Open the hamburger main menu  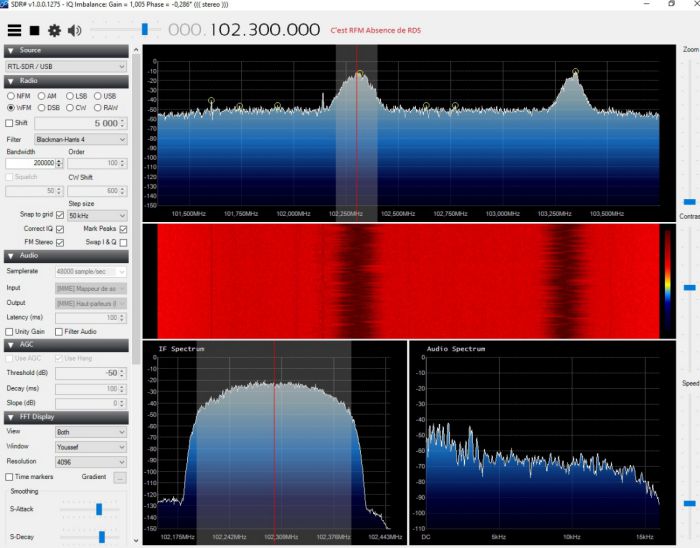click(14, 30)
